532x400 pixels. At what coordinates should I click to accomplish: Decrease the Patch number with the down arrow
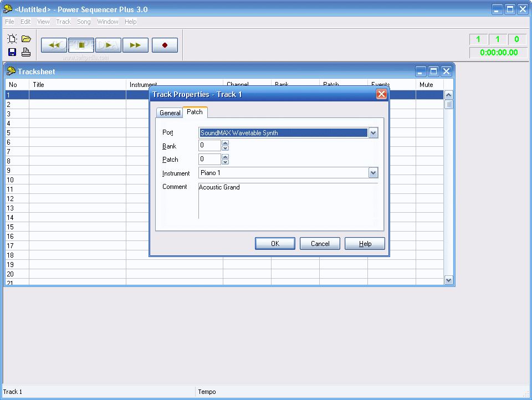(225, 162)
